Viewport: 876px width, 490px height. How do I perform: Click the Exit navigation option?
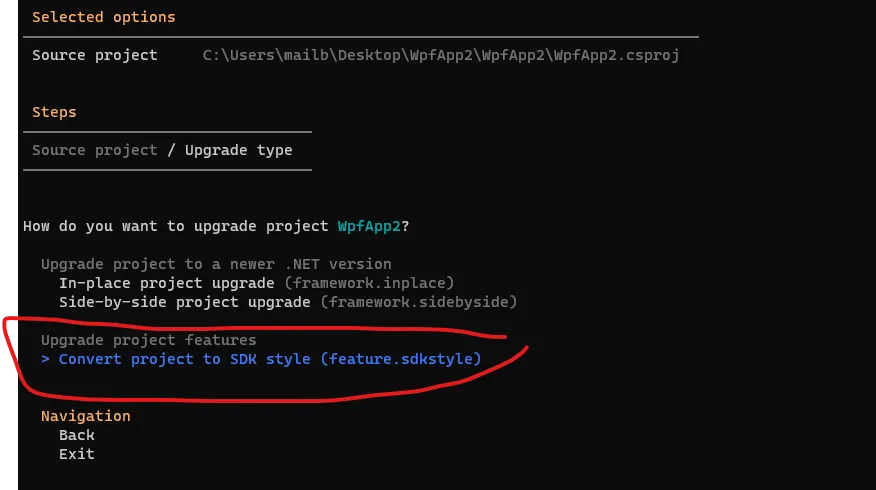coord(77,454)
